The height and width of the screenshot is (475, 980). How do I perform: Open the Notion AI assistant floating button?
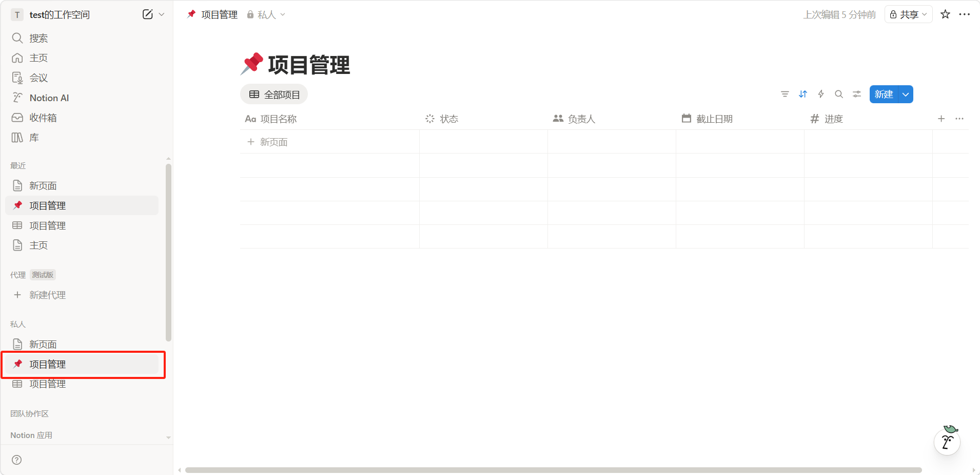(x=947, y=442)
